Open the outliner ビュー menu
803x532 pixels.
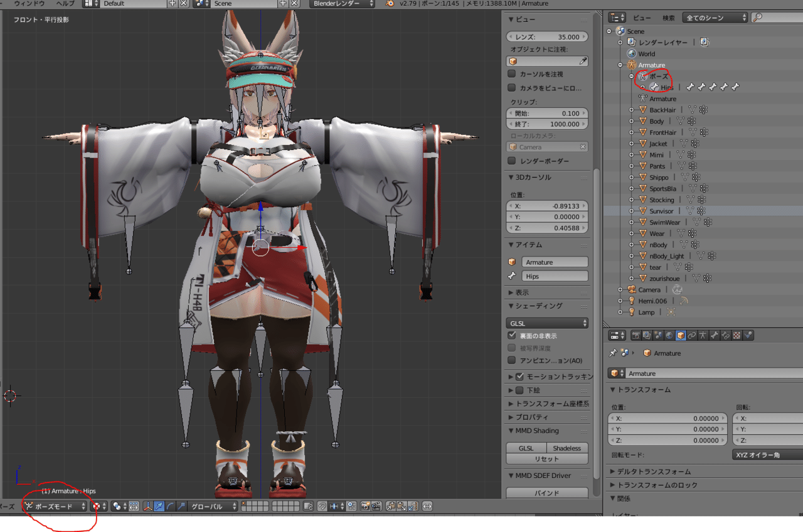pos(642,18)
